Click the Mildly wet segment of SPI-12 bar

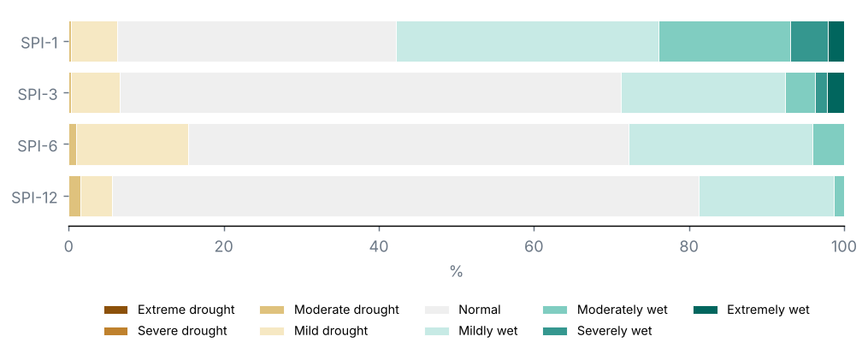point(767,197)
